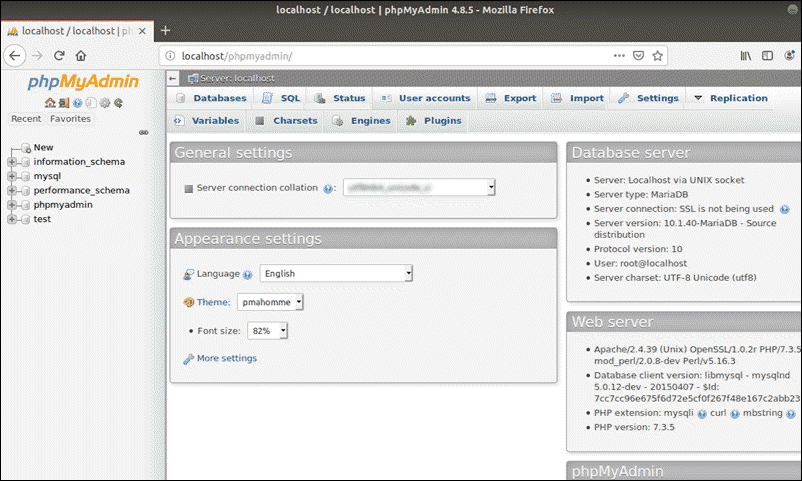Image resolution: width=802 pixels, height=481 pixels.
Task: Collapse navigation with arrow beside Server: localhost
Action: tap(173, 78)
